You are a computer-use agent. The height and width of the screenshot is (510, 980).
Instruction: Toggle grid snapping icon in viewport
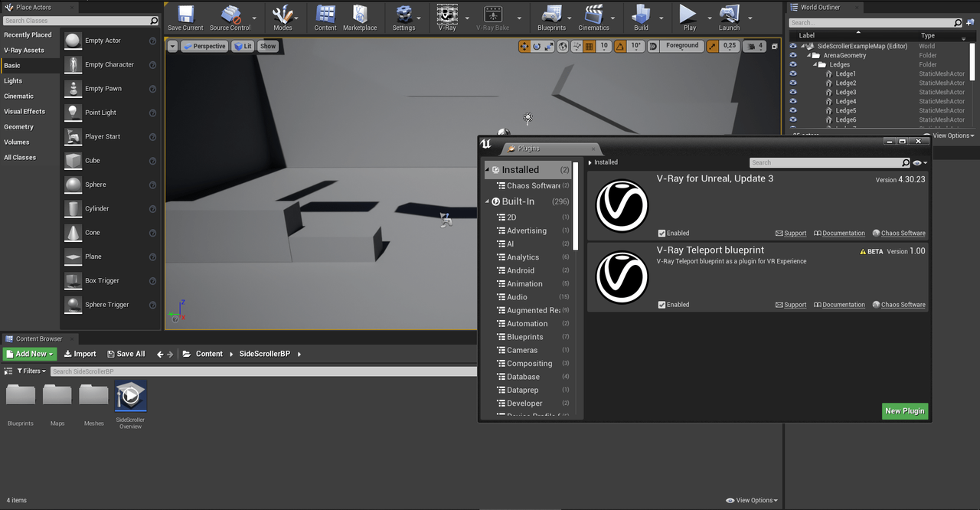[x=589, y=46]
